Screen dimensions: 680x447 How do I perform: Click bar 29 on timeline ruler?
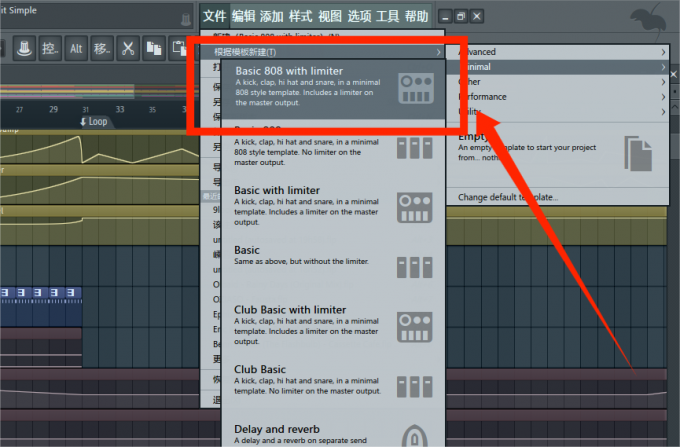53,109
